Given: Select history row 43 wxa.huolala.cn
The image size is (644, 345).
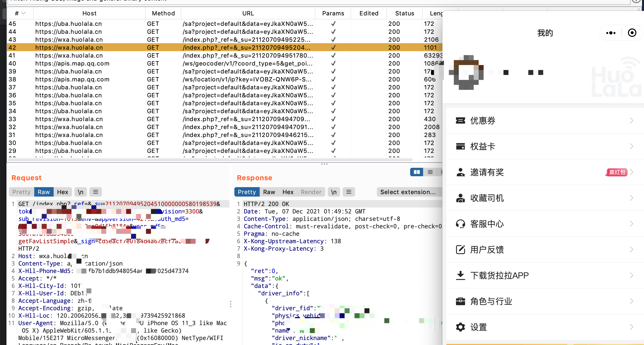Looking at the screenshot, I should [x=224, y=39].
